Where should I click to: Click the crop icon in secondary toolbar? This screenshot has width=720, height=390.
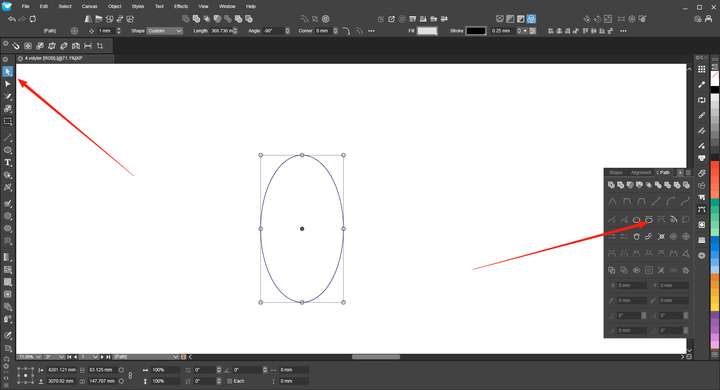[100, 46]
